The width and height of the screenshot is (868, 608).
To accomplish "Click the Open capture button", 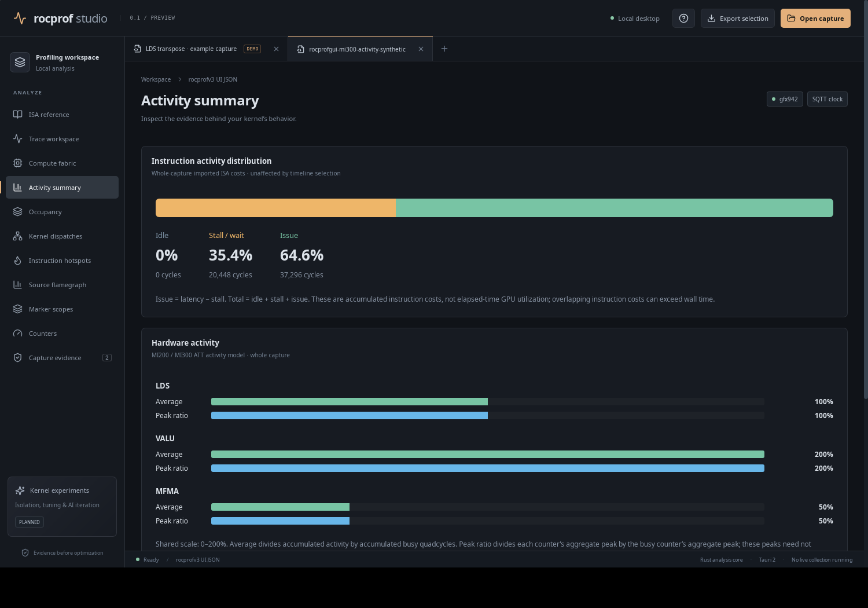I will click(815, 18).
